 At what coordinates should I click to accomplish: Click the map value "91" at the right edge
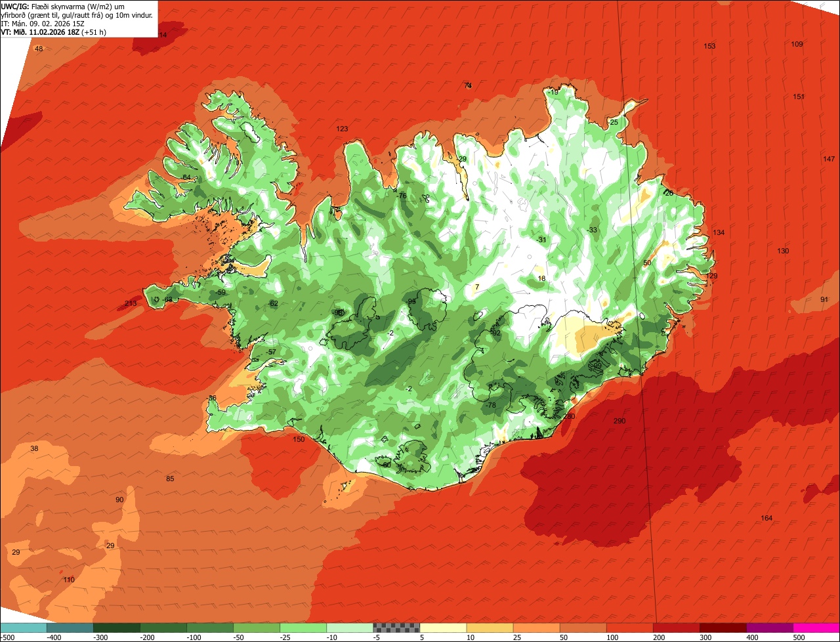pos(824,299)
